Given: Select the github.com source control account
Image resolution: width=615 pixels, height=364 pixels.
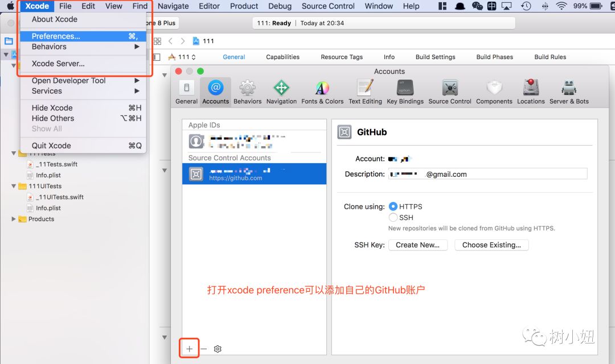Looking at the screenshot, I should click(254, 174).
